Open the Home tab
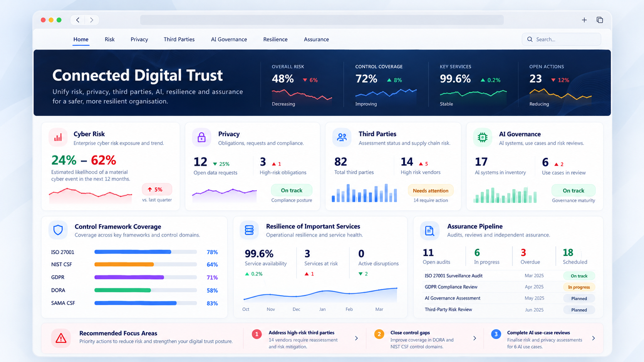This screenshot has width=644, height=362. [81, 39]
